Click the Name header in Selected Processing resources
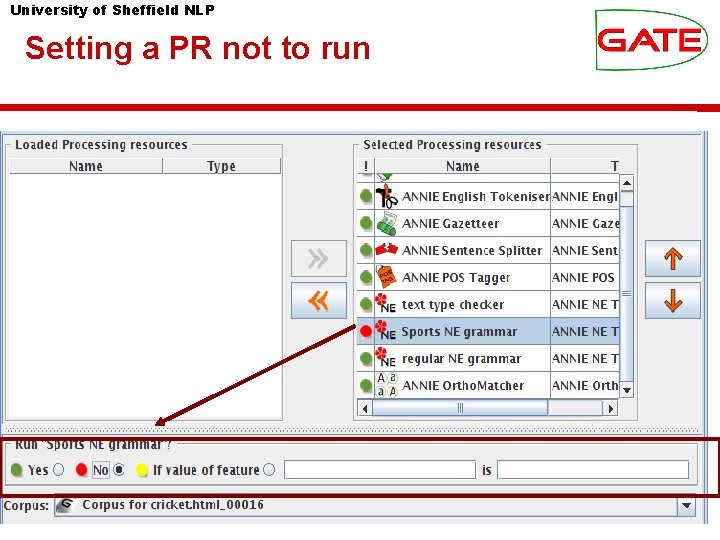Viewport: 720px width, 540px height. coord(462,166)
